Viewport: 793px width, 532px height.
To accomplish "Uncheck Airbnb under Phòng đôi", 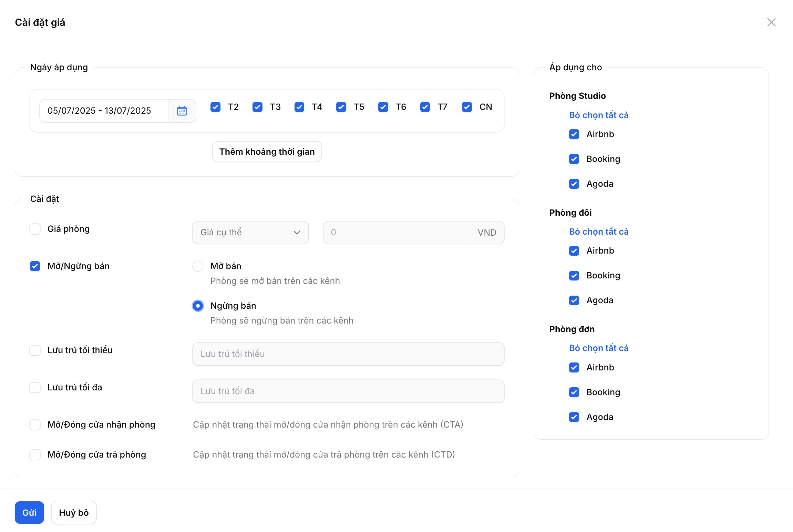I will (574, 250).
